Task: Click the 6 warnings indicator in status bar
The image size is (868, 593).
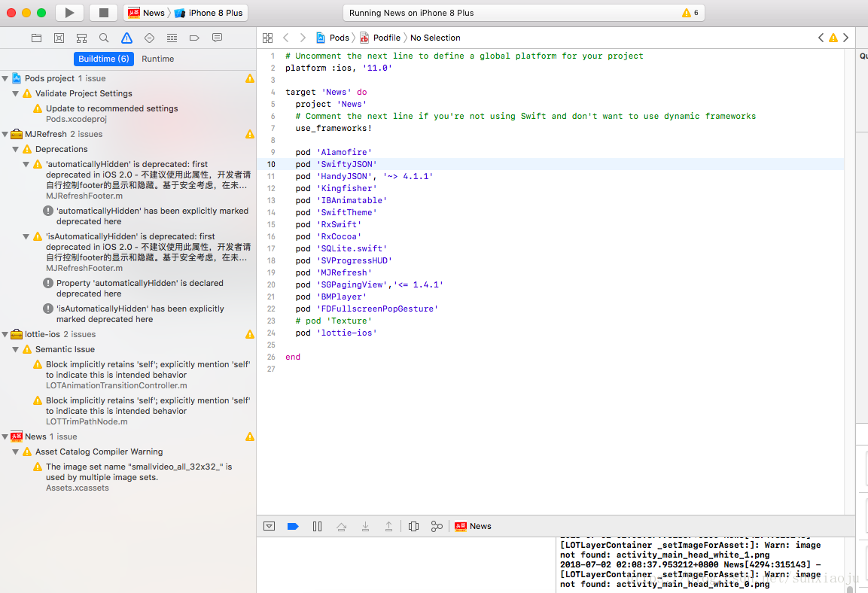Action: [x=690, y=13]
